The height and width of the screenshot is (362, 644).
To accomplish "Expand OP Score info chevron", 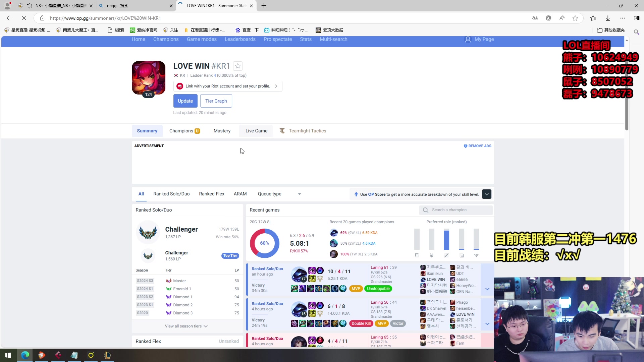I will (x=486, y=194).
